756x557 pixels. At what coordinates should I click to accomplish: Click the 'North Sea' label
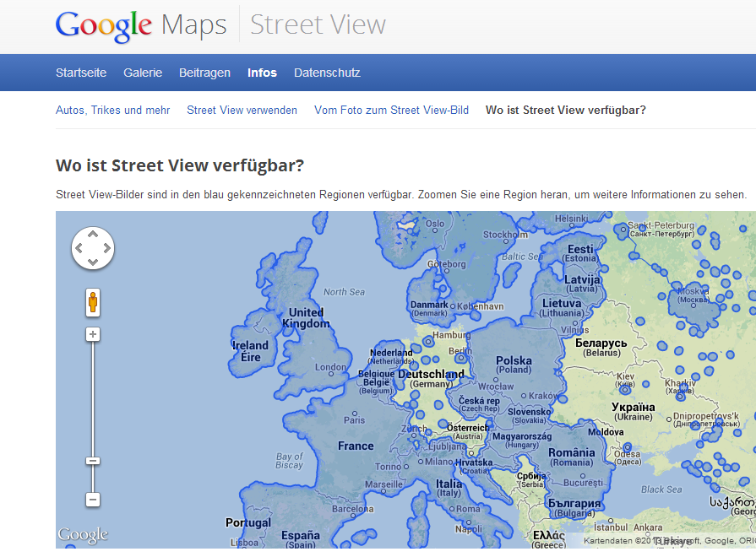345,292
